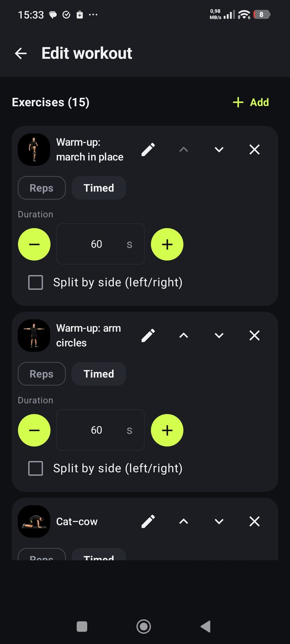The width and height of the screenshot is (290, 644).
Task: Decrease march in place duration with minus
Action: click(x=34, y=244)
